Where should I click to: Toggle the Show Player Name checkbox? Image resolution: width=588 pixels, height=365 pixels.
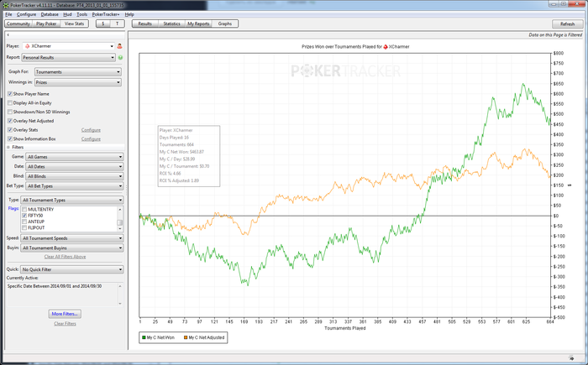point(10,94)
